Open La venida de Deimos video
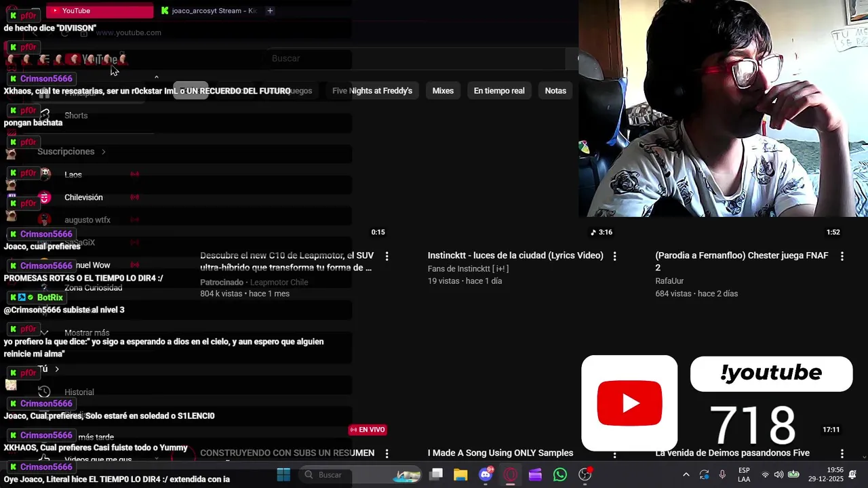The height and width of the screenshot is (488, 868). [732, 453]
